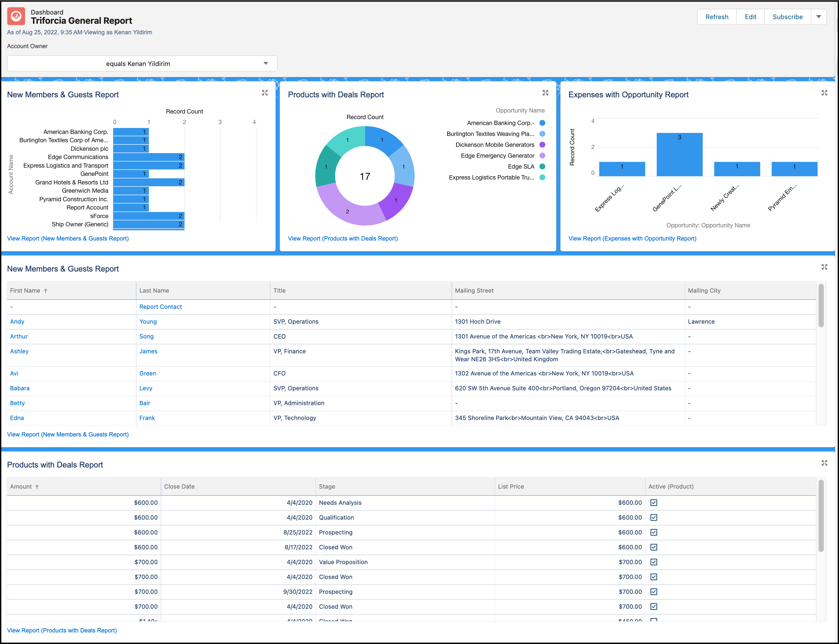Image resolution: width=839 pixels, height=644 pixels.
Task: Click the Mailing City column header
Action: (x=750, y=291)
